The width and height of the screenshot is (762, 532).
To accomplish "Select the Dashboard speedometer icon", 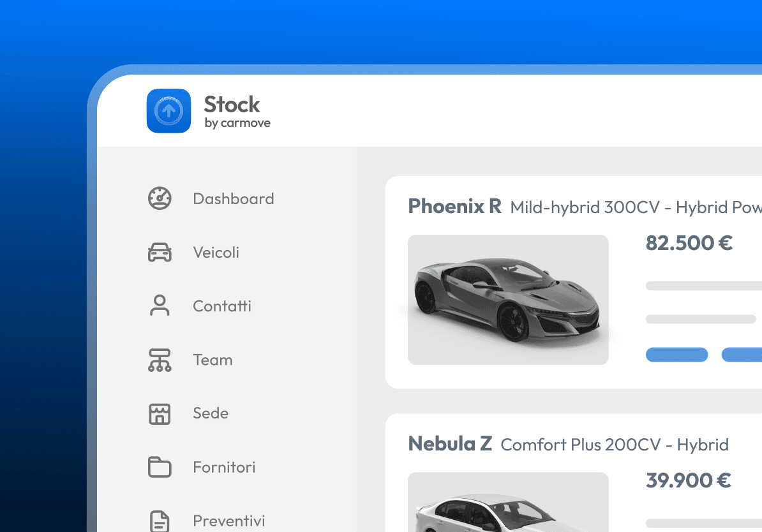I will [x=159, y=198].
